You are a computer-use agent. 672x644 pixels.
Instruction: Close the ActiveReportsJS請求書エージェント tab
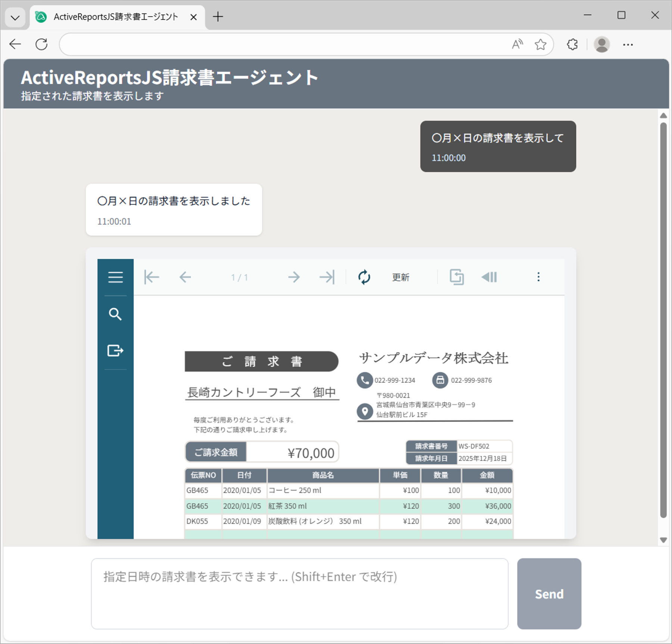pyautogui.click(x=193, y=17)
